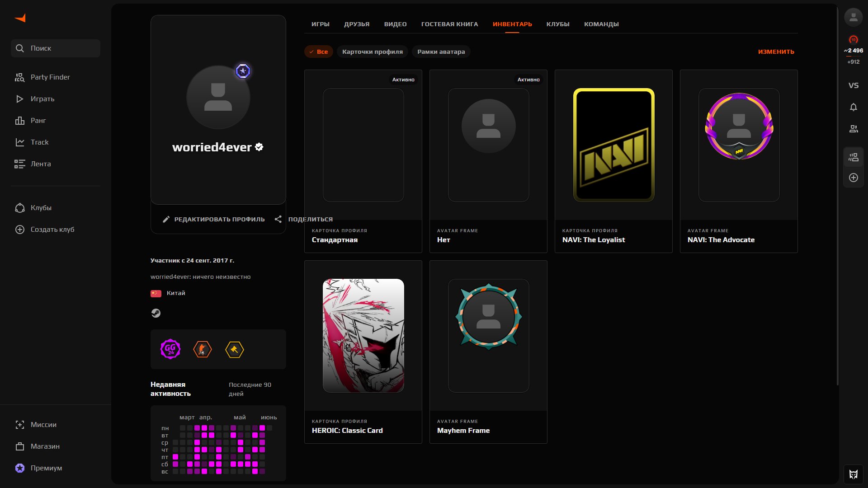Select the Инвентарь tab
Viewport: 868px width, 488px height.
[x=512, y=24]
